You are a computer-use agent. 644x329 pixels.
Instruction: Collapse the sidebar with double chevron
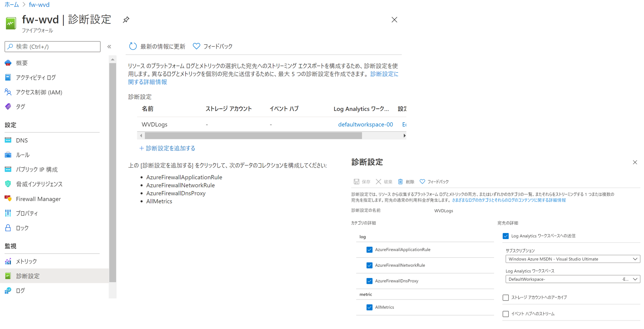click(109, 47)
